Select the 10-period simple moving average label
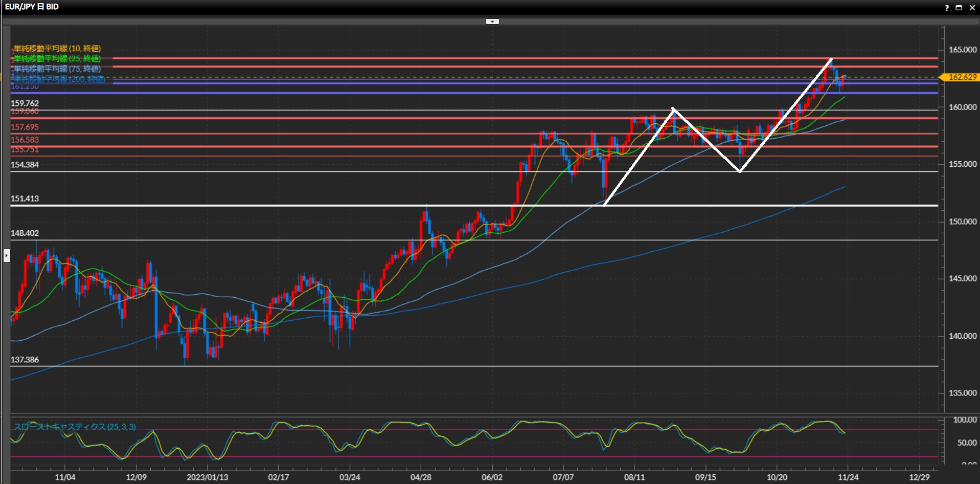Viewport: 980px width, 484px height. coord(57,49)
